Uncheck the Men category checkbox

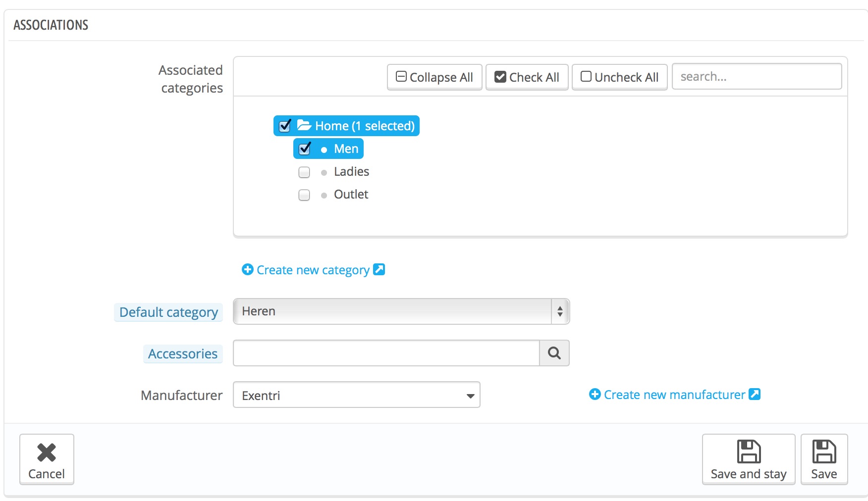(305, 149)
